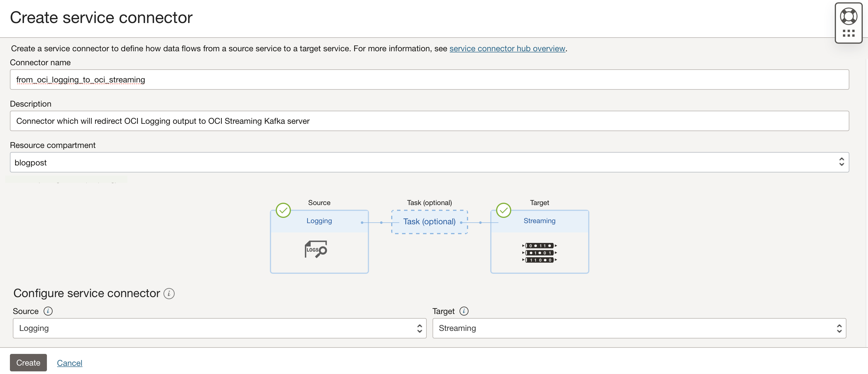The height and width of the screenshot is (374, 868).
Task: Click the green checkmark on the Target box
Action: [x=503, y=210]
